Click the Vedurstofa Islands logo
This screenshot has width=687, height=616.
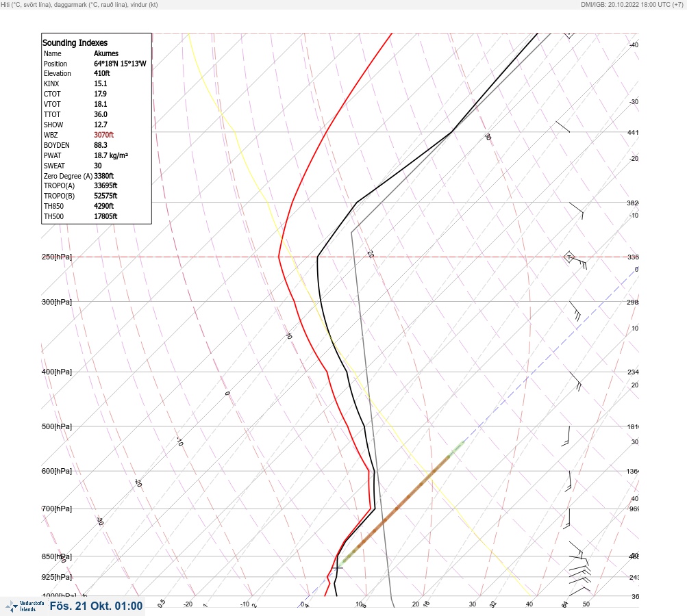pos(25,606)
